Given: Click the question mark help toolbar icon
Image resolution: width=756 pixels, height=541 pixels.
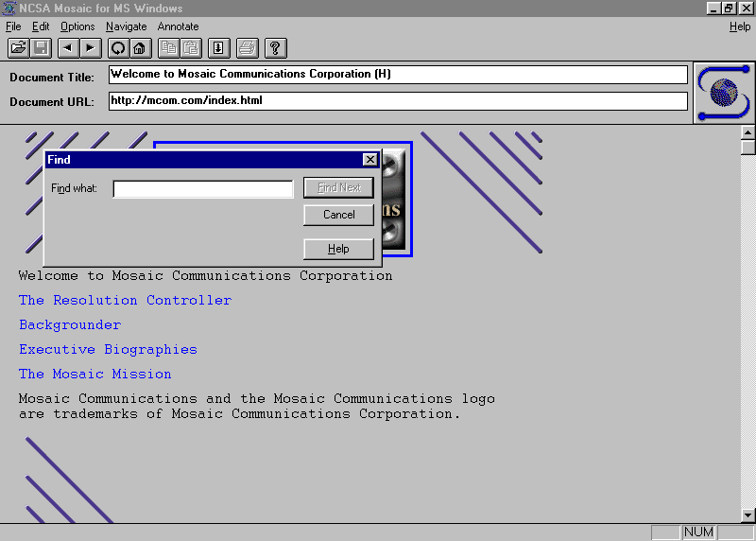Looking at the screenshot, I should coord(275,48).
